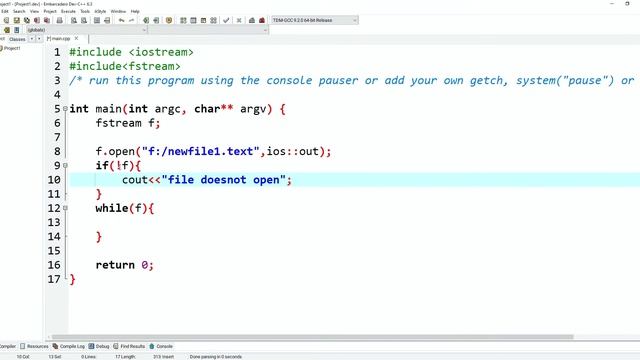Open the Edit menu
Screen dimensions: 640x360
click(4, 11)
